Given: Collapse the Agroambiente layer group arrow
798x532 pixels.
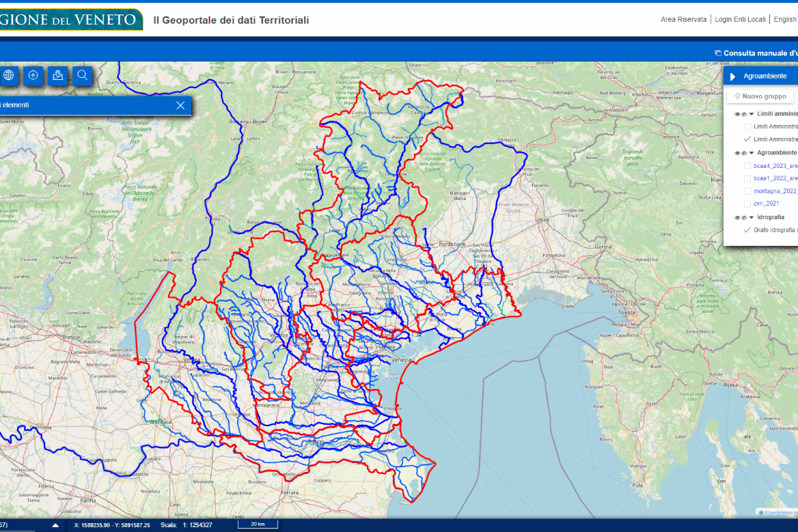Looking at the screenshot, I should (x=752, y=153).
